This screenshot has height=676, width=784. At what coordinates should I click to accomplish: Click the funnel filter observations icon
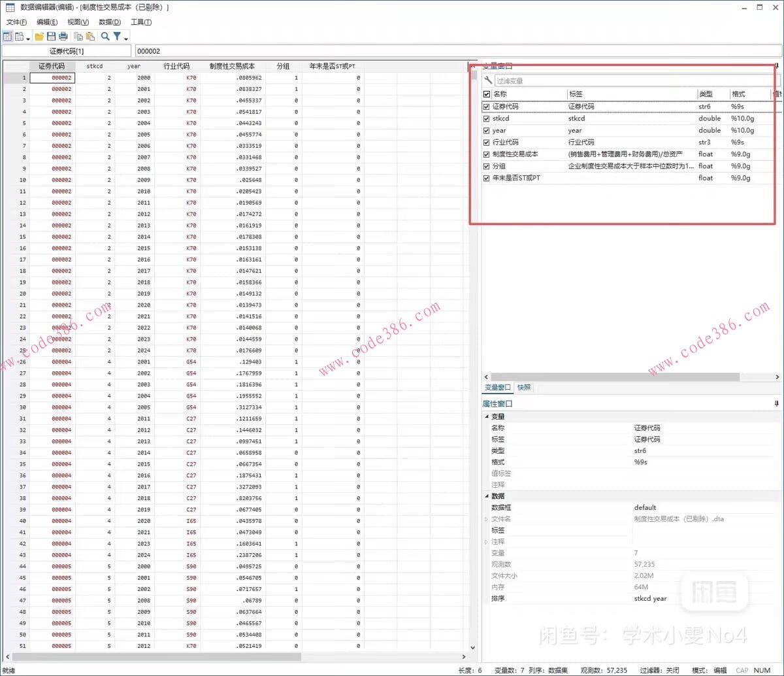(x=117, y=37)
